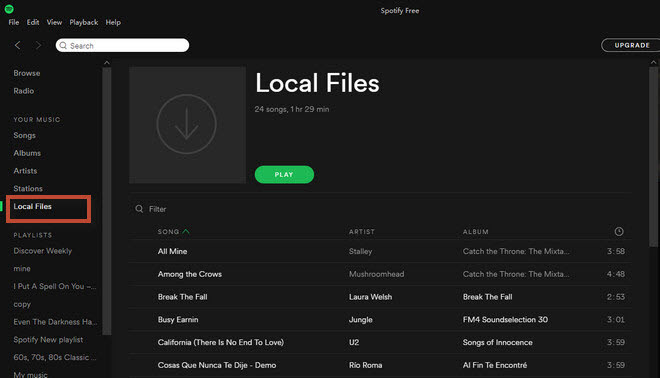
Task: Click artist Jungle
Action: point(360,319)
